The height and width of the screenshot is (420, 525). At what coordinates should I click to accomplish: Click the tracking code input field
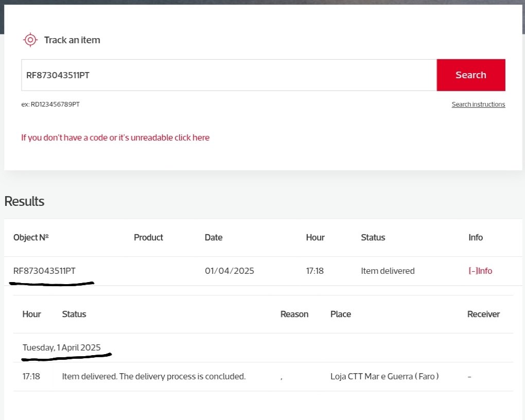[x=229, y=75]
